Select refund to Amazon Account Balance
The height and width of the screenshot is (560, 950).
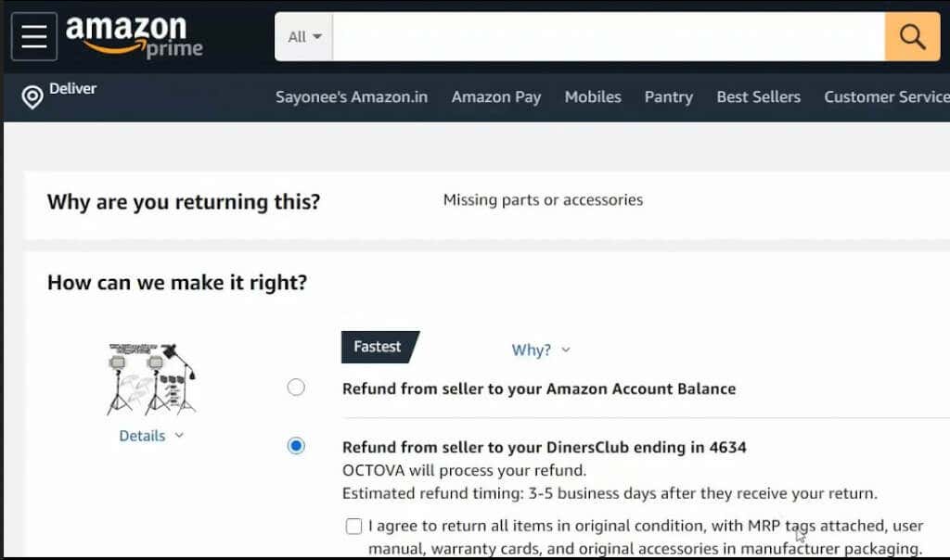295,388
